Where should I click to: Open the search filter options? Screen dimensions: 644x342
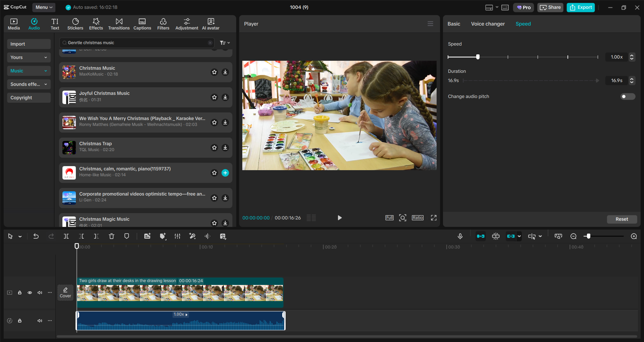coord(225,43)
